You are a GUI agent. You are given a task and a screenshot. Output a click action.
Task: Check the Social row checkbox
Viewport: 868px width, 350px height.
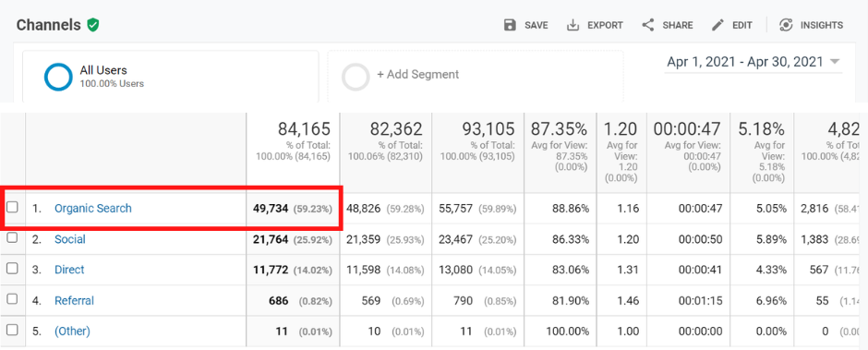click(x=12, y=237)
